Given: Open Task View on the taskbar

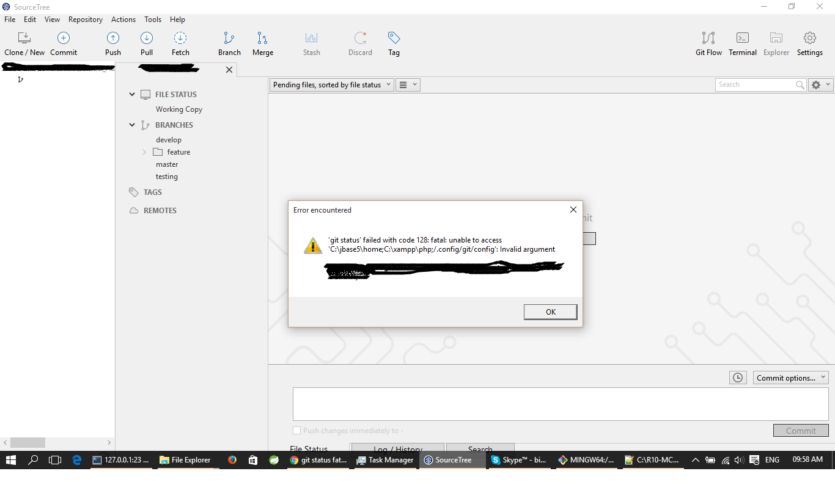Looking at the screenshot, I should point(55,460).
